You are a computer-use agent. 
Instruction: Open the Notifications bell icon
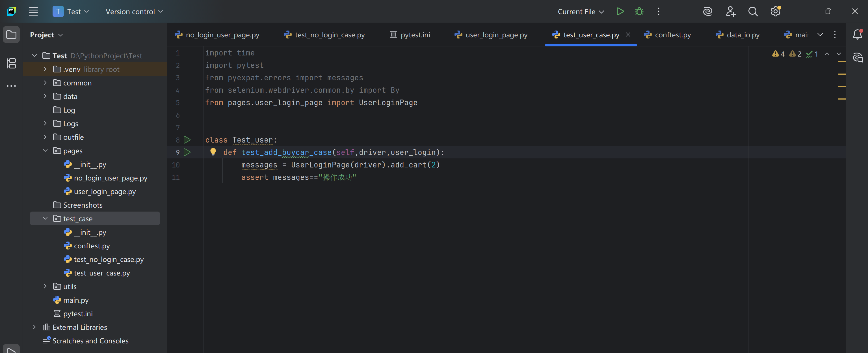(857, 35)
